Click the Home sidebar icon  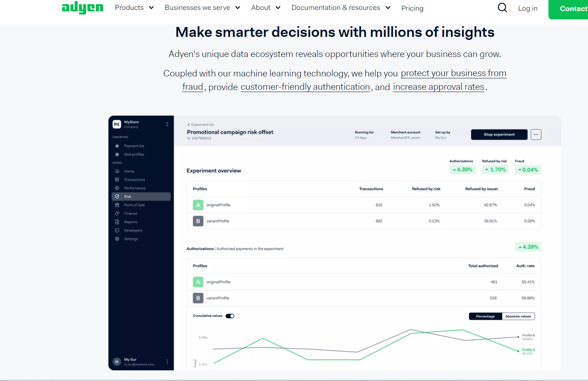coord(117,171)
